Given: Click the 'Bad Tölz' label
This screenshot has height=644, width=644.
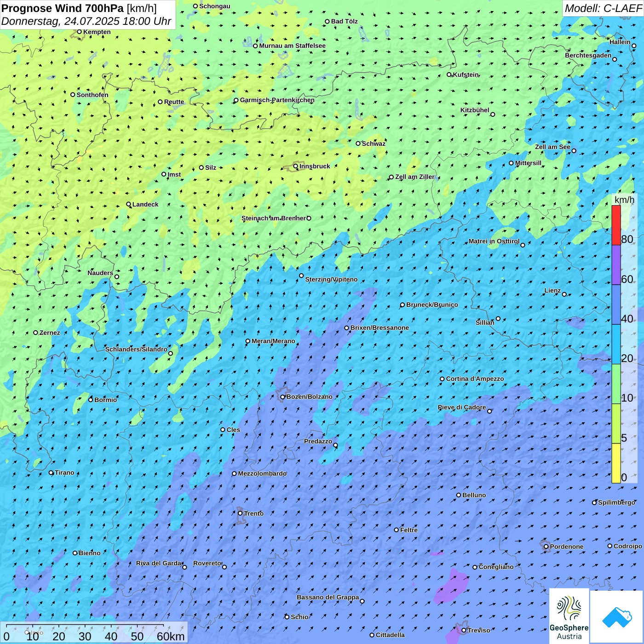Looking at the screenshot, I should [x=345, y=21].
